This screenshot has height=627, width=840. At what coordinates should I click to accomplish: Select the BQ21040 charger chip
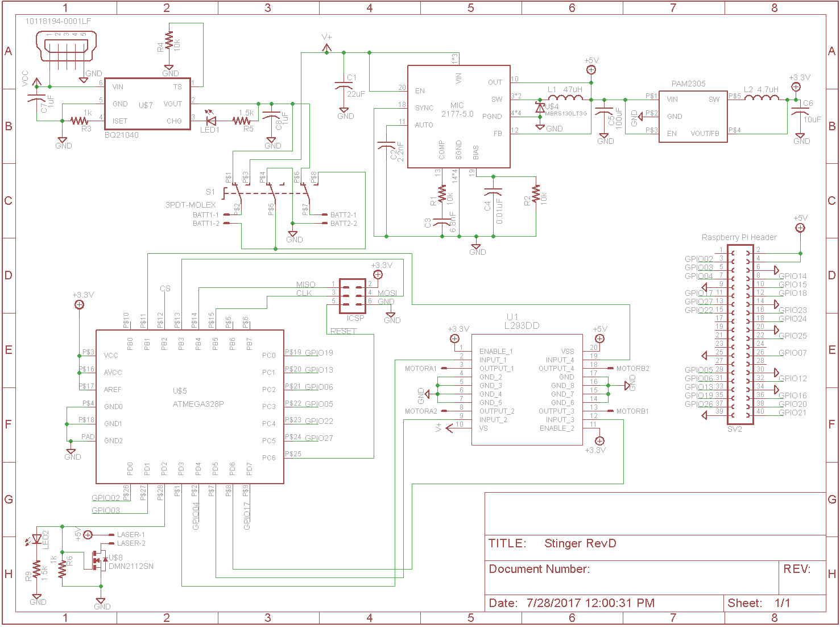147,104
